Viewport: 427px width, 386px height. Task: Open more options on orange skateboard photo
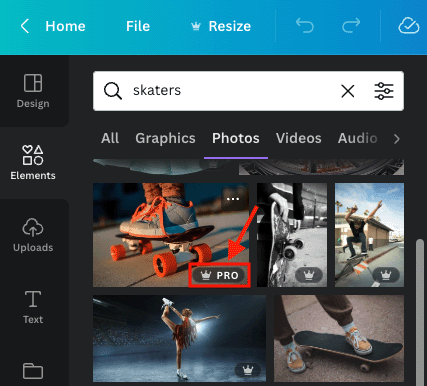(233, 199)
